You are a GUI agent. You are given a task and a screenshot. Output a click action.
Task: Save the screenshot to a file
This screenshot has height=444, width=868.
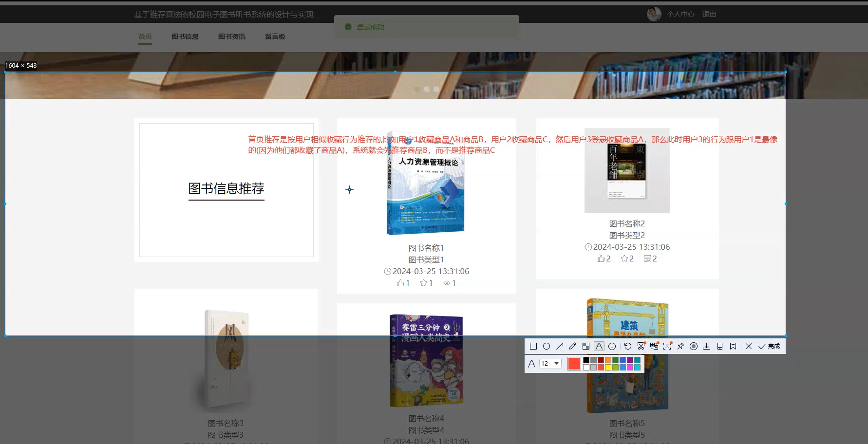(x=707, y=346)
